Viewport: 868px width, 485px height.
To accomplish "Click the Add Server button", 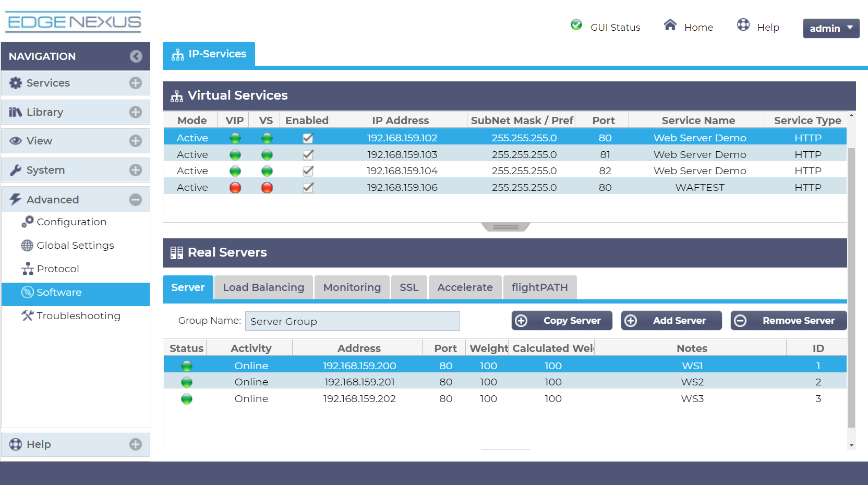I will (x=671, y=321).
